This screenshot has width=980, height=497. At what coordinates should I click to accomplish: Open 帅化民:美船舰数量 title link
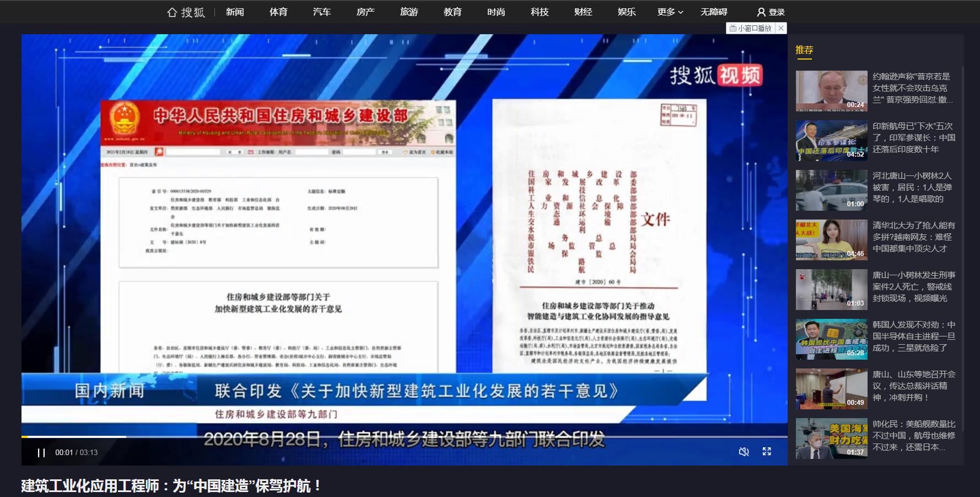[x=914, y=435]
